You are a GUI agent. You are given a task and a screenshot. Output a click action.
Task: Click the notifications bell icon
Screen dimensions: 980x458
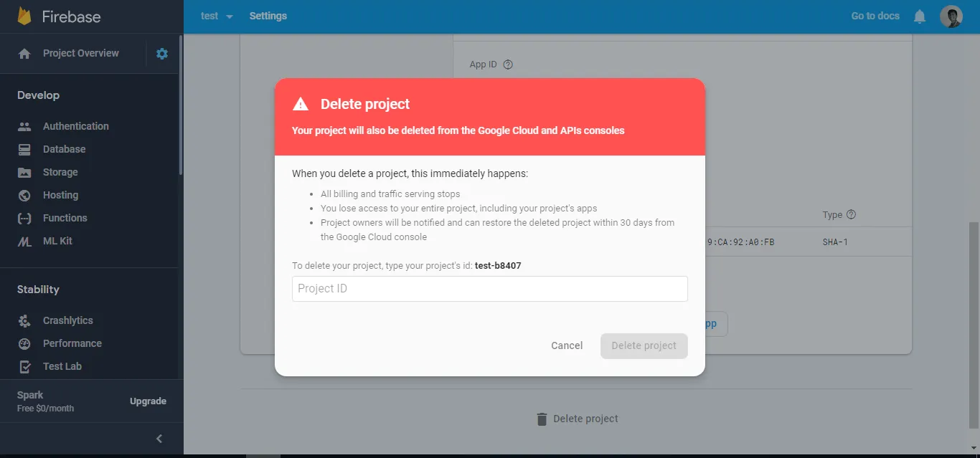pos(920,16)
